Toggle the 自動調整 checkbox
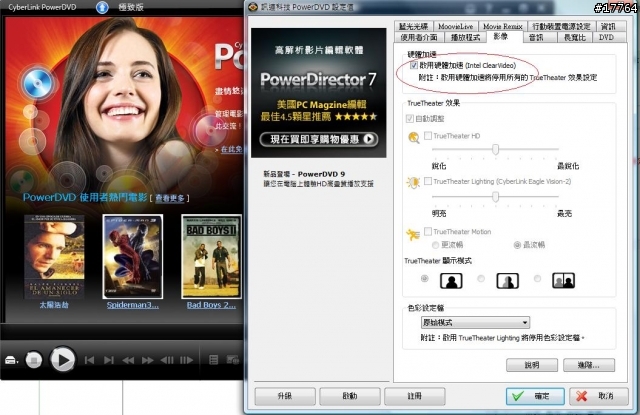This screenshot has width=640, height=415. pos(409,118)
